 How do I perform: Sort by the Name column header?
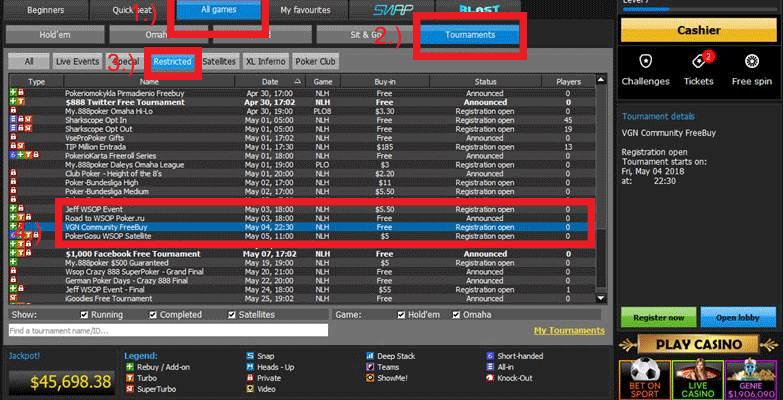tap(149, 82)
